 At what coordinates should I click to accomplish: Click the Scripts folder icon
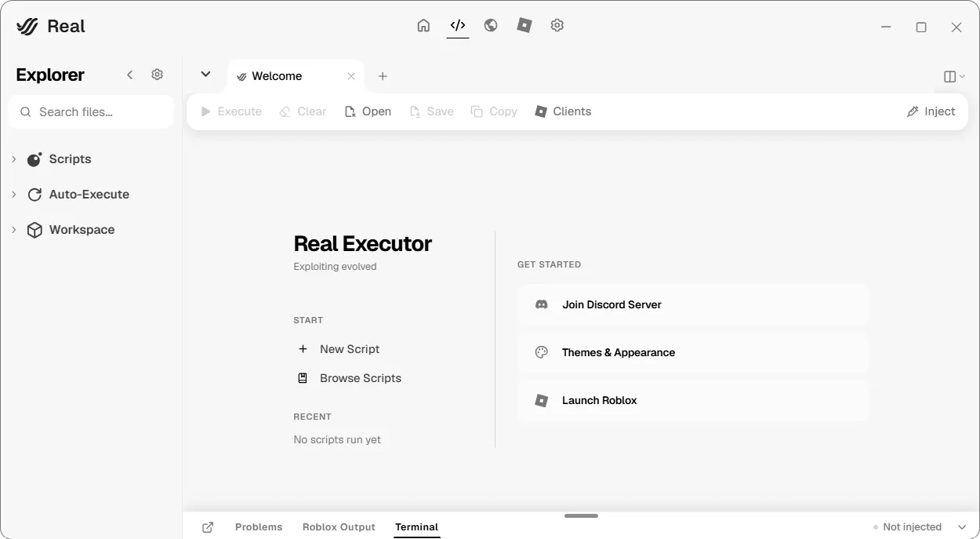pyautogui.click(x=34, y=159)
